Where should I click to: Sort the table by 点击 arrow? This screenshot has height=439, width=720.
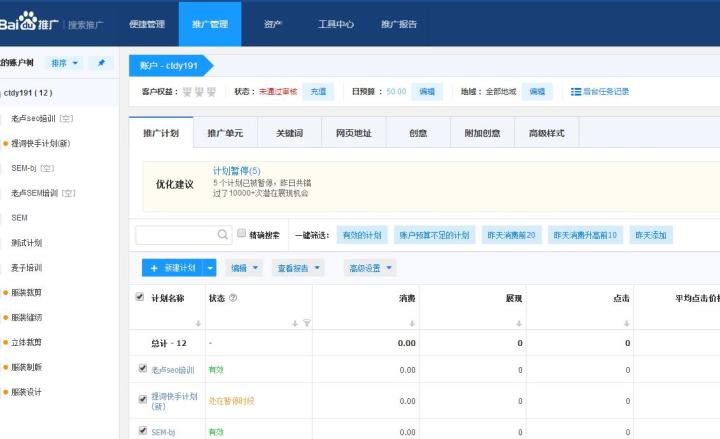(626, 323)
